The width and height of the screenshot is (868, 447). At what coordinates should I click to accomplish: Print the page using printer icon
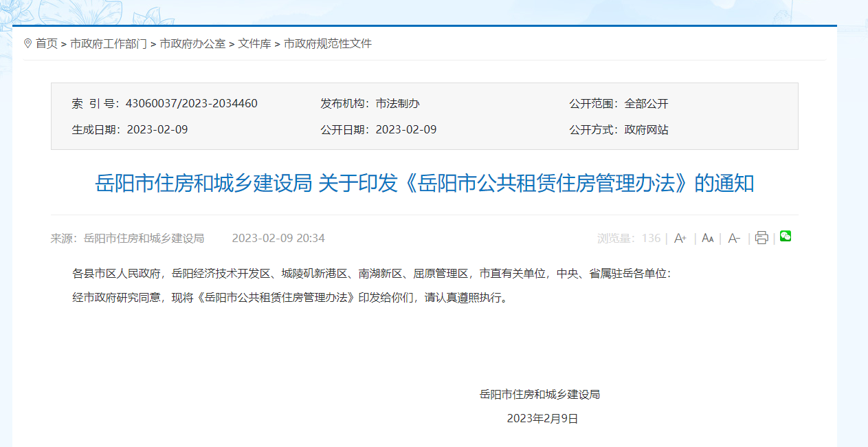[x=761, y=238]
